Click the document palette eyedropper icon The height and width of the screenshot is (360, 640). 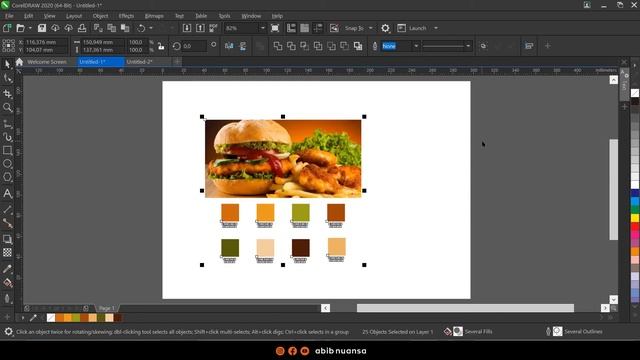point(33,318)
